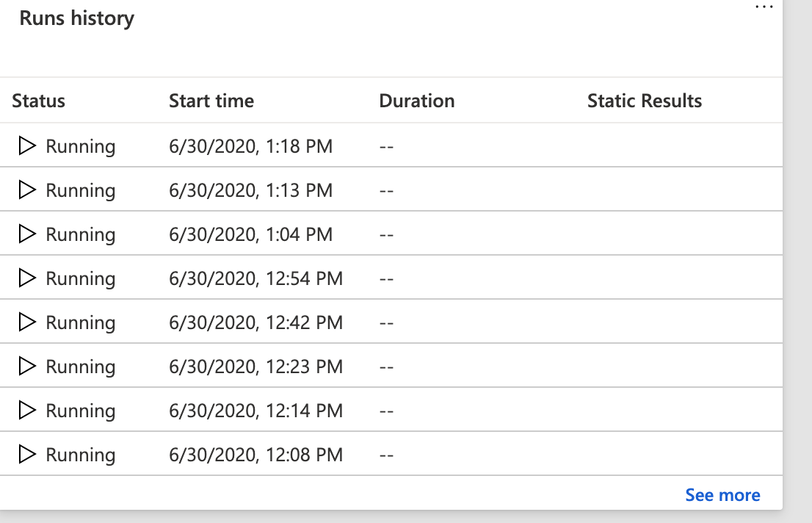Click the Running status text for the 1:04 PM run
This screenshot has width=812, height=523.
(81, 234)
